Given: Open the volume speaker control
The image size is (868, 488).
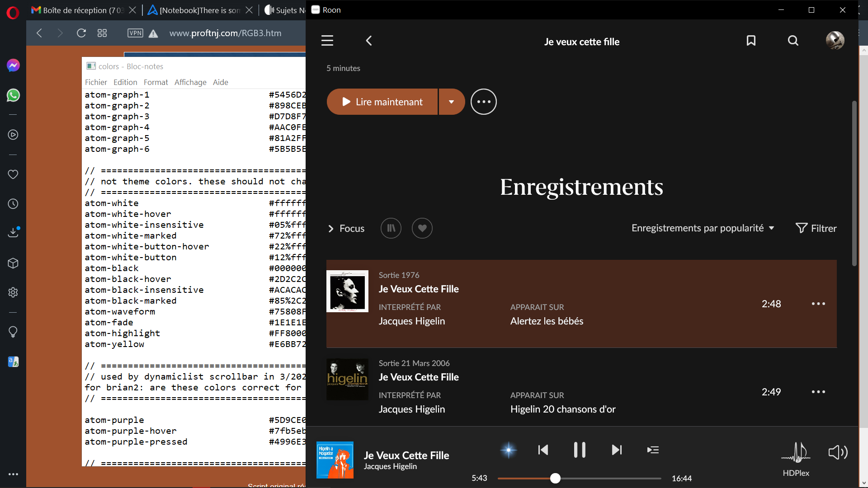Looking at the screenshot, I should [838, 452].
